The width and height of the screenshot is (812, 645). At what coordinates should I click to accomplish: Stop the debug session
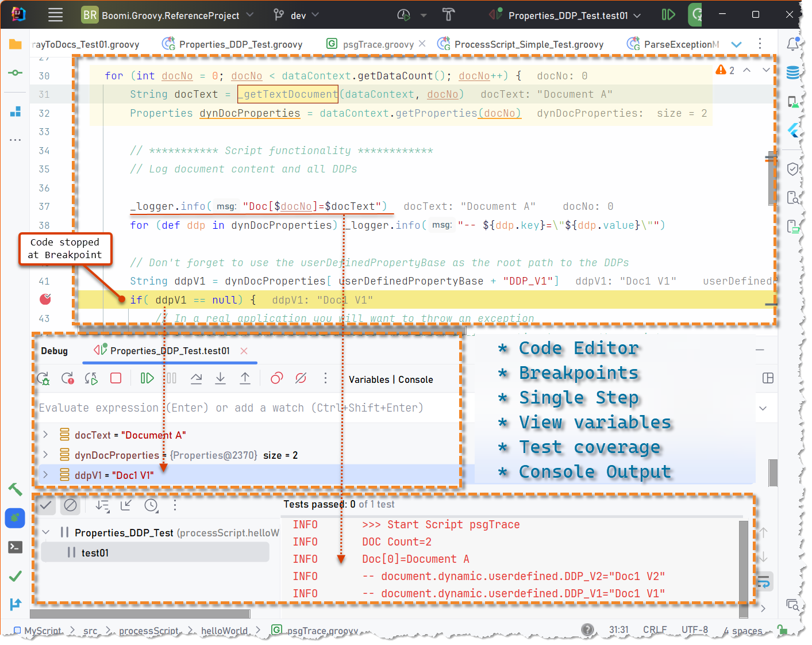pyautogui.click(x=116, y=378)
